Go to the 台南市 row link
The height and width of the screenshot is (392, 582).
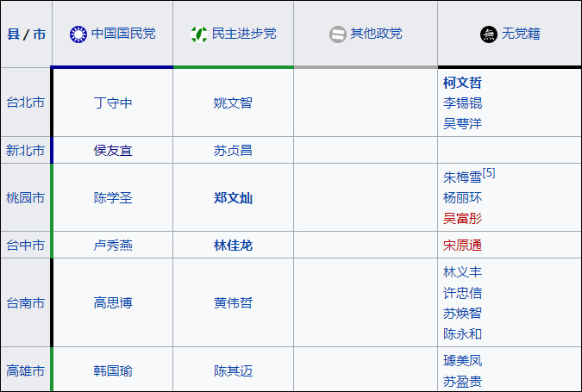click(26, 302)
